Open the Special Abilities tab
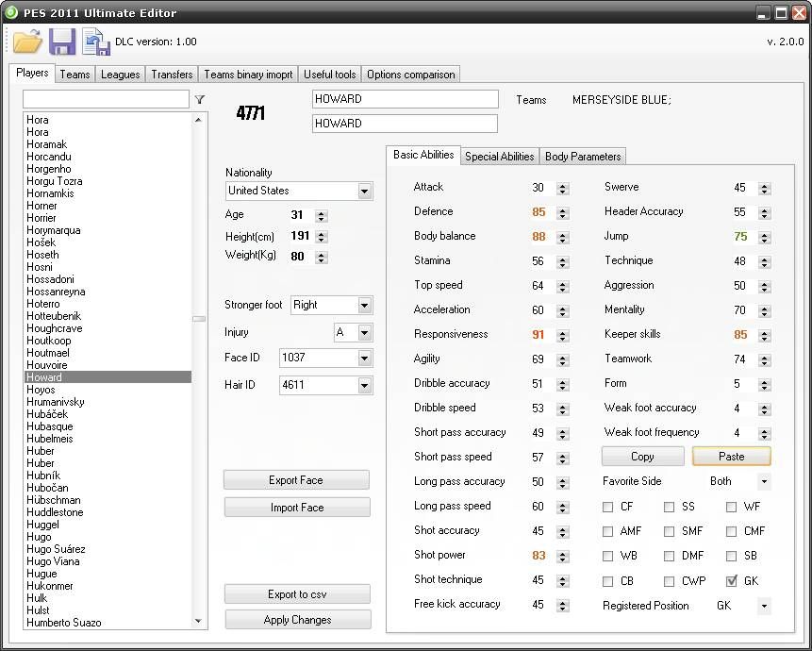Screen dimensions: 812x651 499,157
